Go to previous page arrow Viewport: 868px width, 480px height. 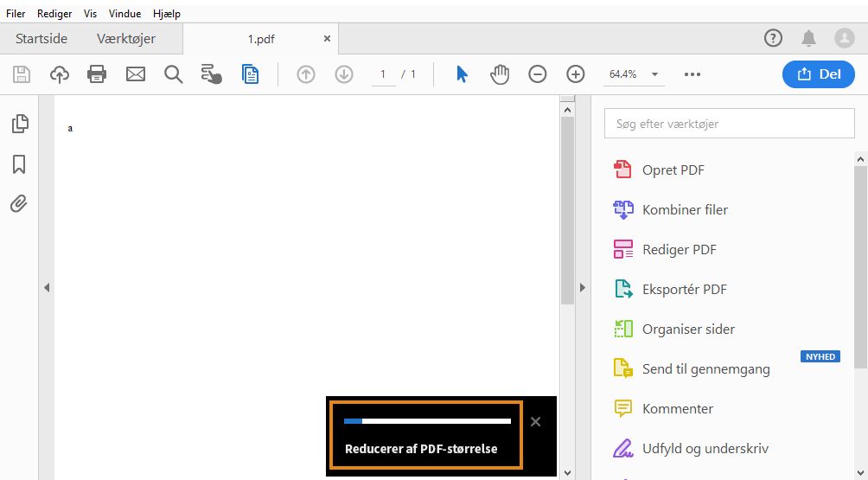[x=306, y=74]
